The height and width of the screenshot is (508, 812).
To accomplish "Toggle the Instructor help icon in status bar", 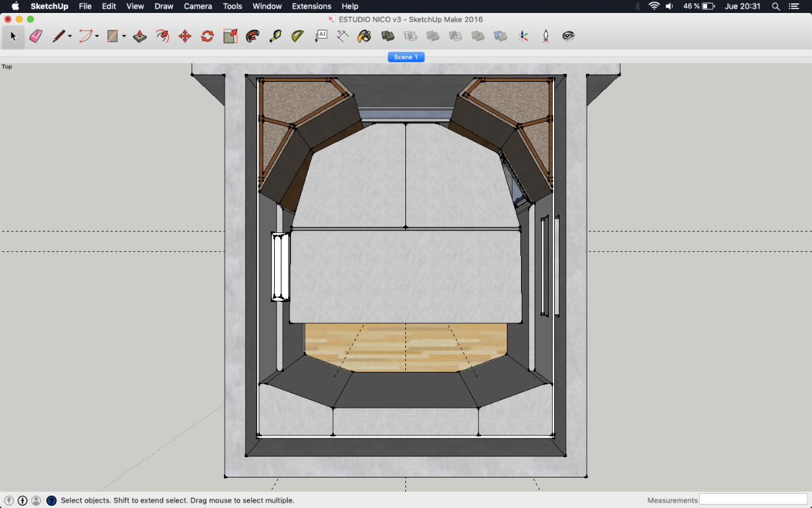I will coord(51,501).
